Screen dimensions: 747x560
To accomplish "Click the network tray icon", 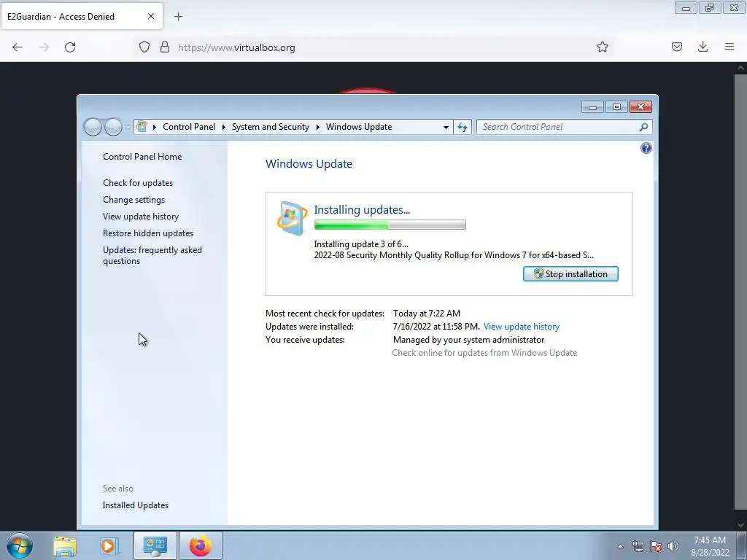I will point(638,547).
